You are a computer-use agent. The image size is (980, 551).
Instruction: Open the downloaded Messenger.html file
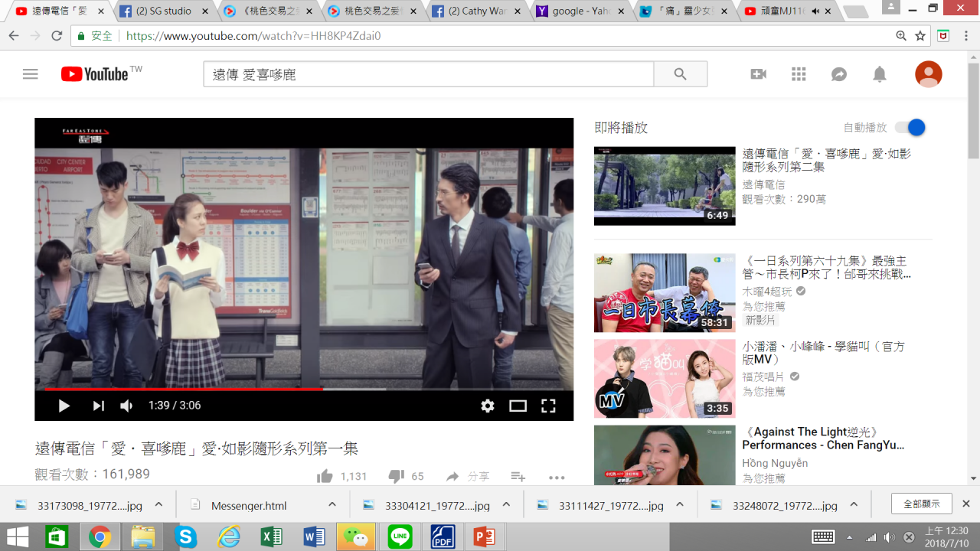coord(249,505)
